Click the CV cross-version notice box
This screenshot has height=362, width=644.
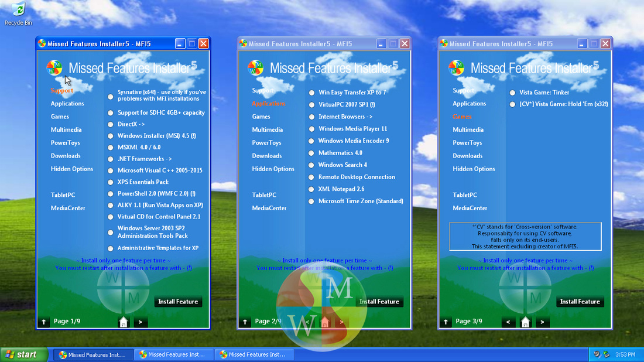[525, 237]
